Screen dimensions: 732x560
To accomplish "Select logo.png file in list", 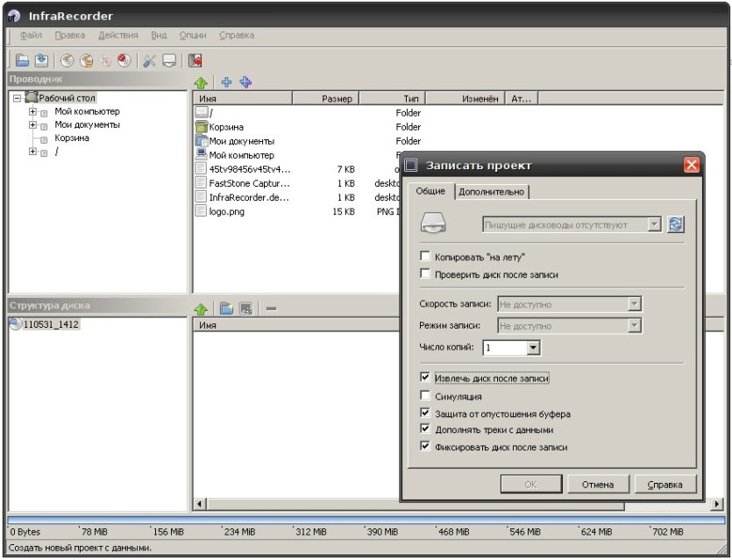I will point(227,211).
